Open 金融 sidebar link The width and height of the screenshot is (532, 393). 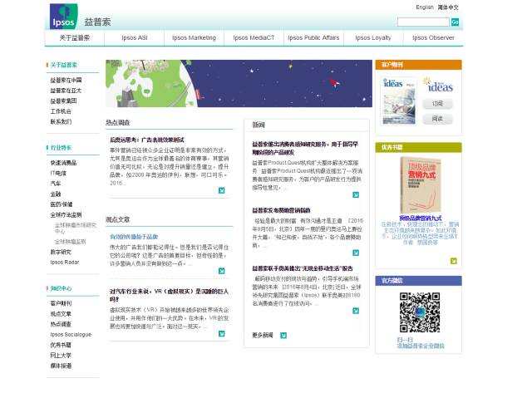coord(56,194)
